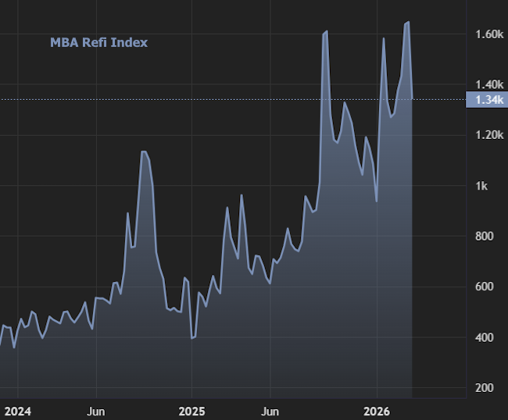This screenshot has width=508, height=420.
Task: Select the 2024 label on time axis
Action: [16, 411]
